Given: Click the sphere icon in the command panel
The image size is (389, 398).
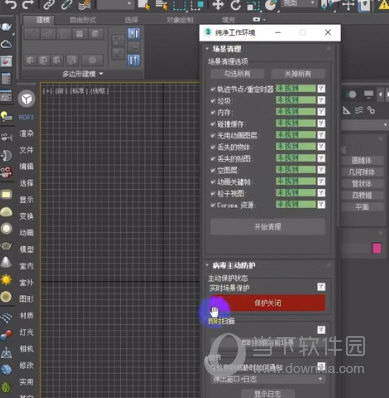Looking at the screenshot, I should [x=352, y=94].
